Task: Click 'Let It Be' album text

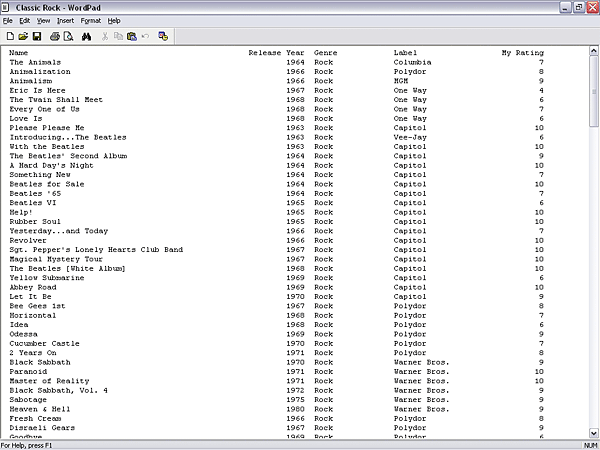Action: [x=30, y=297]
